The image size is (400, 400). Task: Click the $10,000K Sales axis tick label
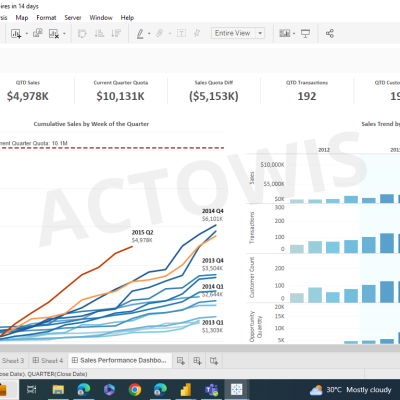(272, 165)
